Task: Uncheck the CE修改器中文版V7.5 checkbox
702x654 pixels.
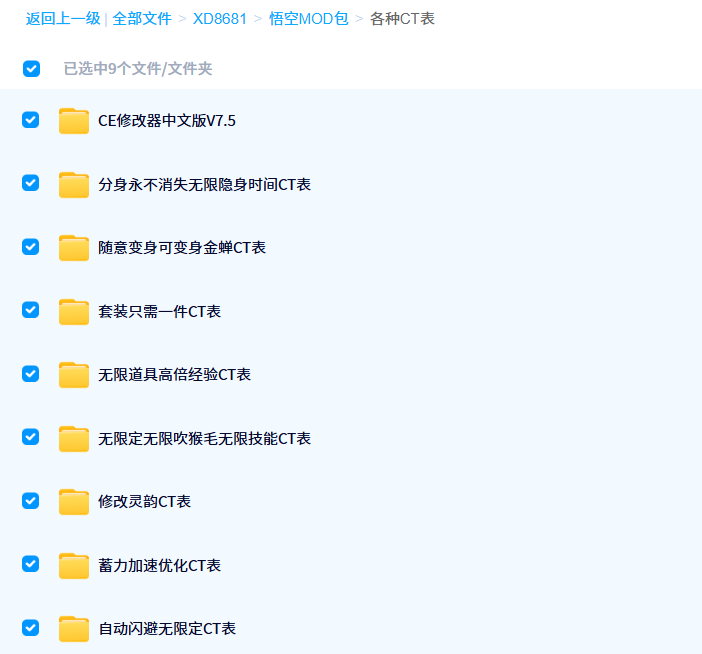Action: point(30,120)
